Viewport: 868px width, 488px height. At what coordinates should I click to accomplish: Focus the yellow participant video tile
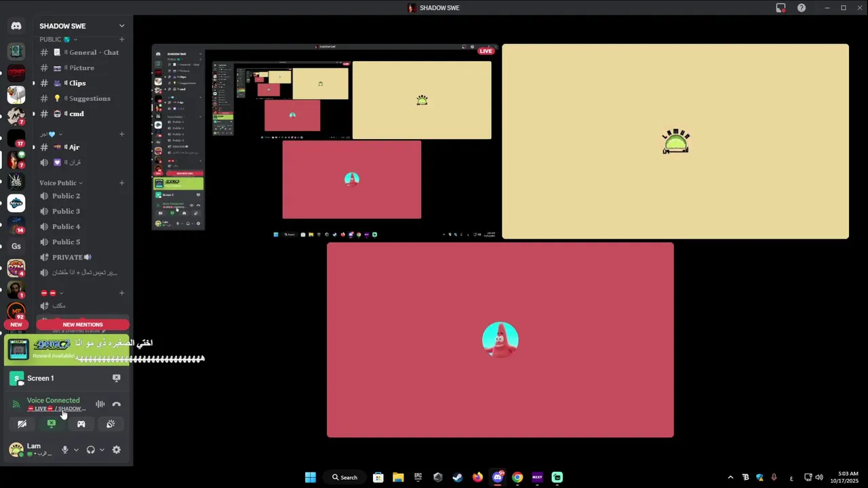point(675,141)
